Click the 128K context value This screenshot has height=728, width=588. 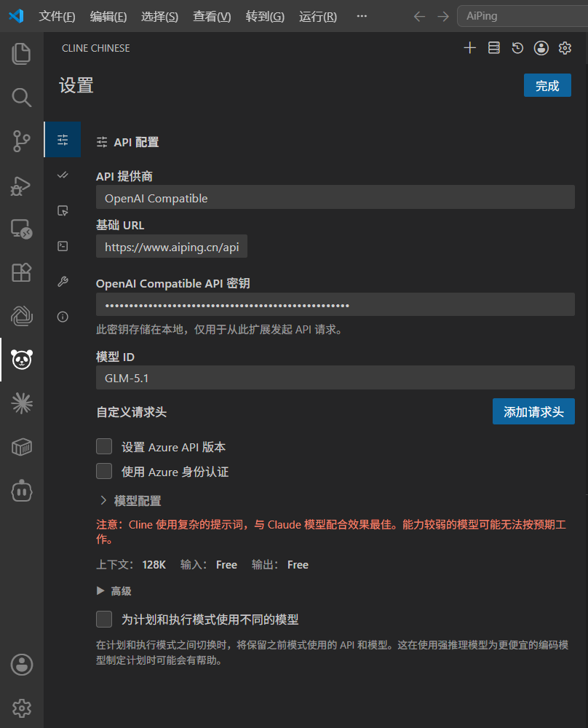click(x=154, y=565)
